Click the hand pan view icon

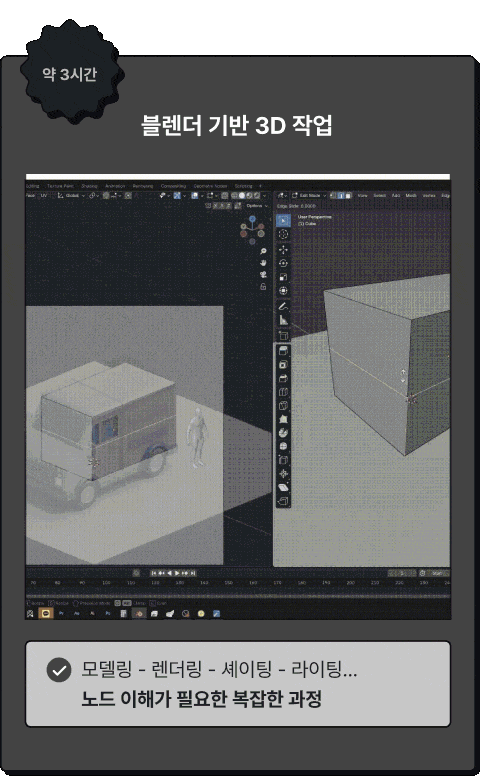point(263,262)
